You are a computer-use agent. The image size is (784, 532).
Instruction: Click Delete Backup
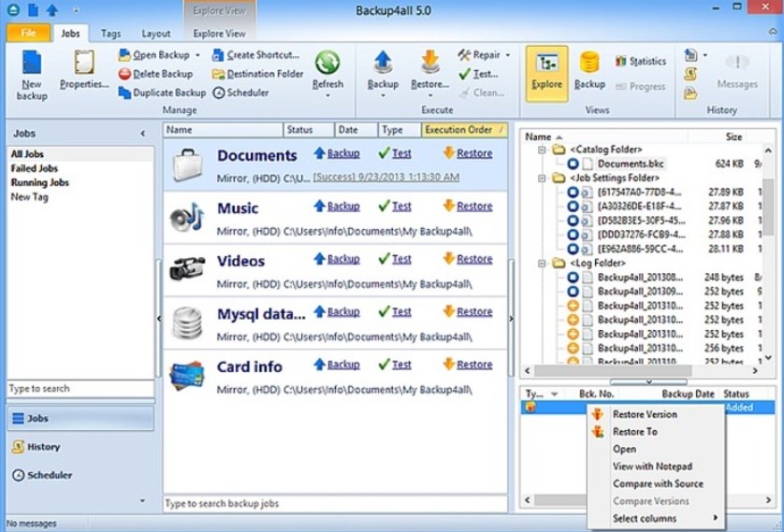click(x=155, y=74)
